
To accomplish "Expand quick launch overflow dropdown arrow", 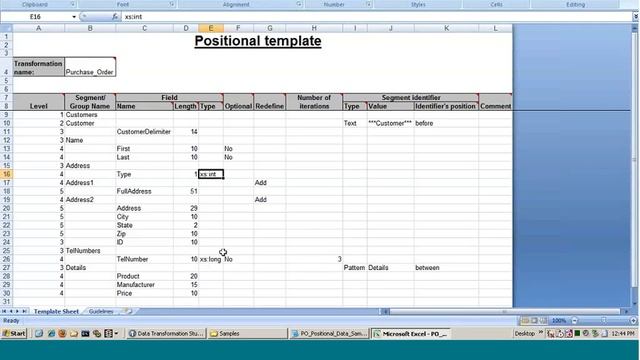I will [x=116, y=333].
